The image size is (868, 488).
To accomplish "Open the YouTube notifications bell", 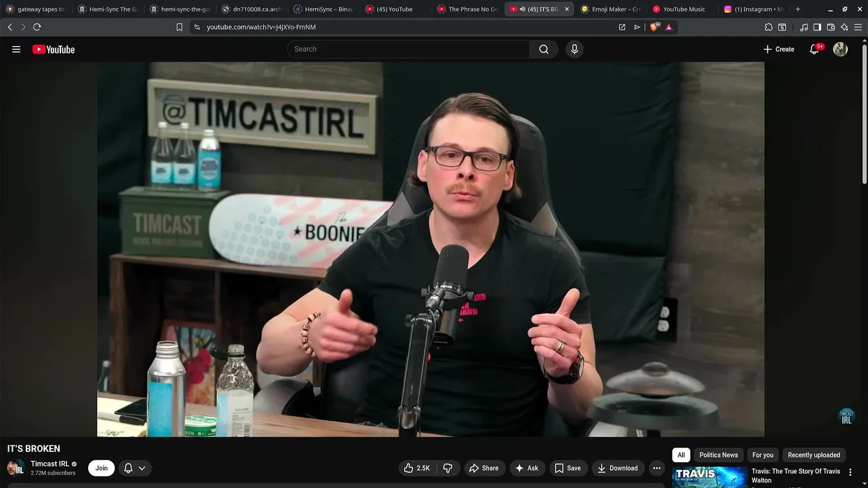I will click(814, 49).
